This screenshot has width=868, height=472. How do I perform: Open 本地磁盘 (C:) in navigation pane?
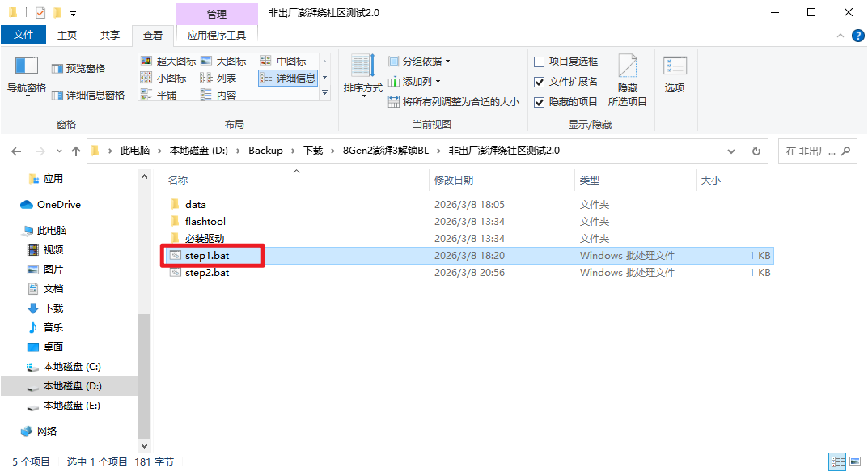pyautogui.click(x=64, y=367)
